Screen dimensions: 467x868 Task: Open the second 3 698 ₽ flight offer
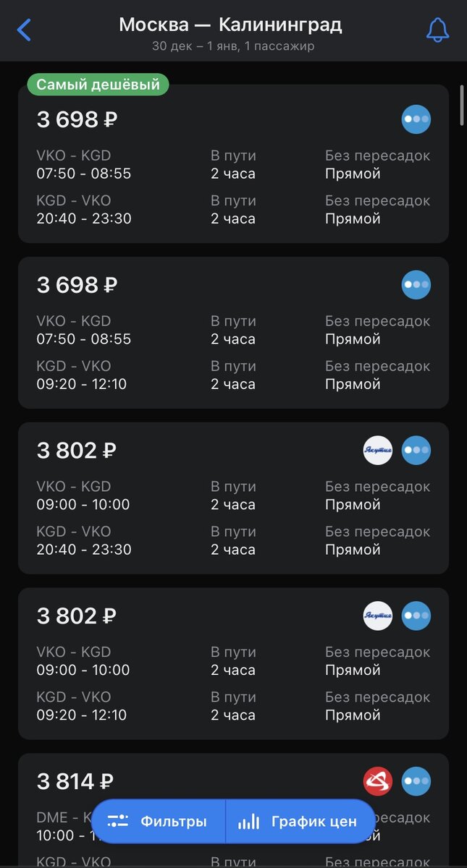click(233, 333)
